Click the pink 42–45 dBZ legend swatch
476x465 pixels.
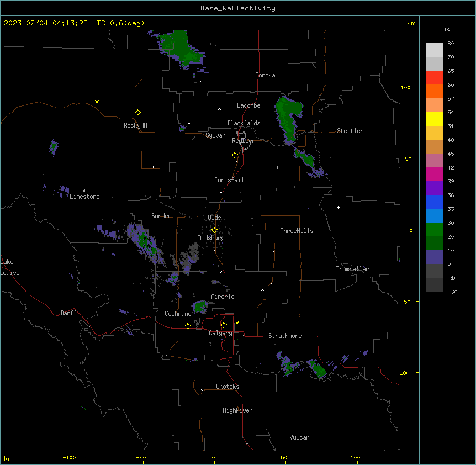coord(434,160)
